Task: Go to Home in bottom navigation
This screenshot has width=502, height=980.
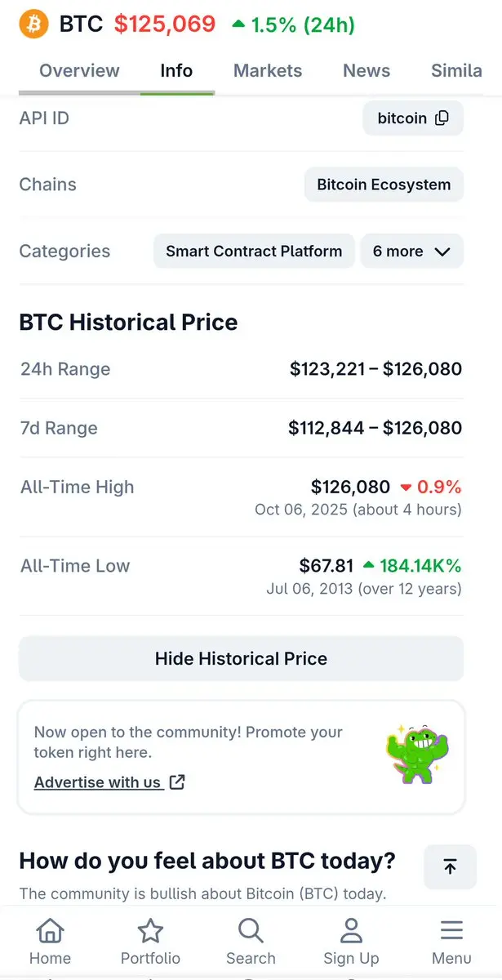Action: click(51, 941)
